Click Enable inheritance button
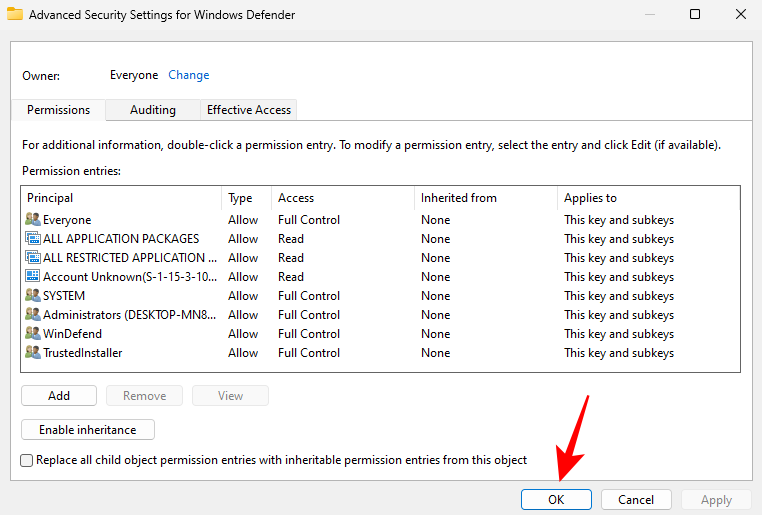The width and height of the screenshot is (762, 515). pos(88,430)
